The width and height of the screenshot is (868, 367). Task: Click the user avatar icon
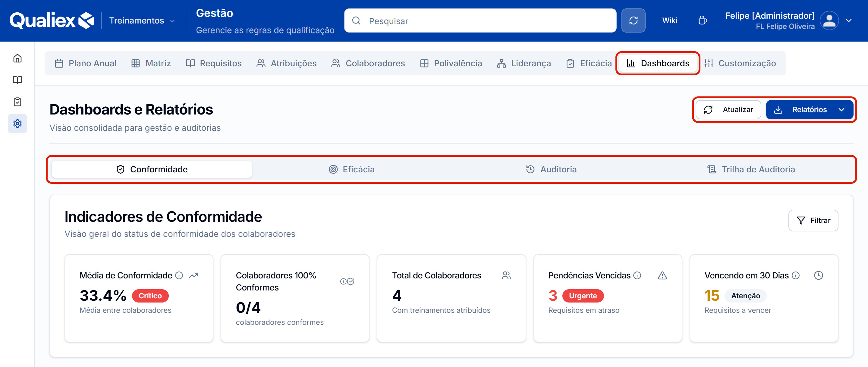pos(829,20)
